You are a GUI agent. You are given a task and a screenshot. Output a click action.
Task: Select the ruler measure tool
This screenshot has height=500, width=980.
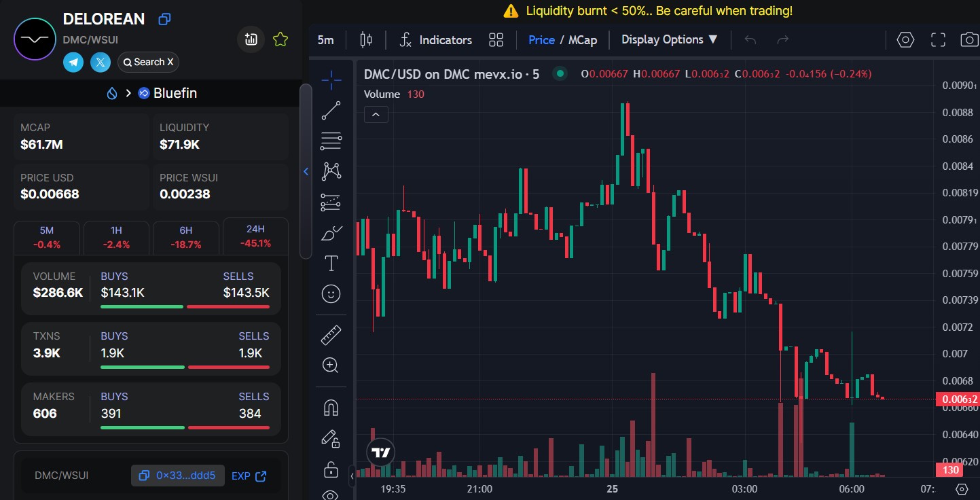[x=331, y=335]
